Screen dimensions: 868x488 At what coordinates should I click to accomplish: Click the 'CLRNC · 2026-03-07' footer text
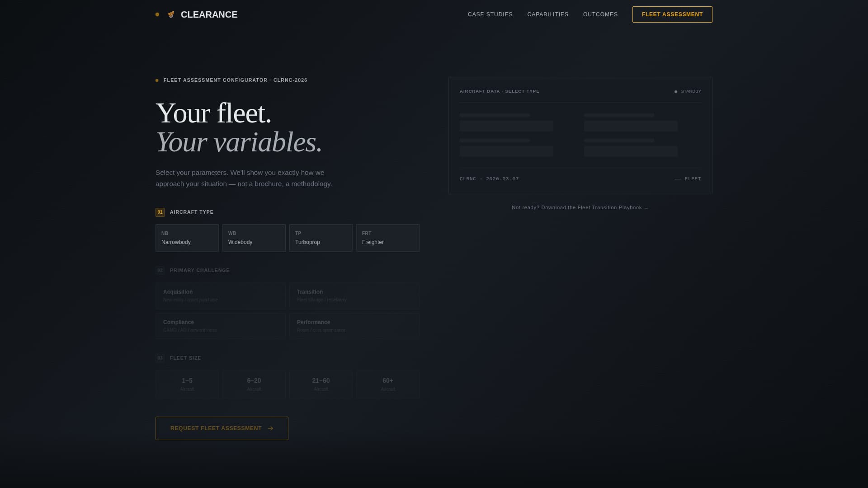[489, 179]
